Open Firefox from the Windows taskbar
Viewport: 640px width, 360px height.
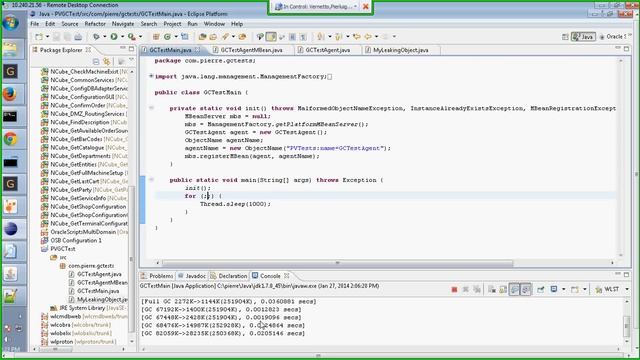10,94
